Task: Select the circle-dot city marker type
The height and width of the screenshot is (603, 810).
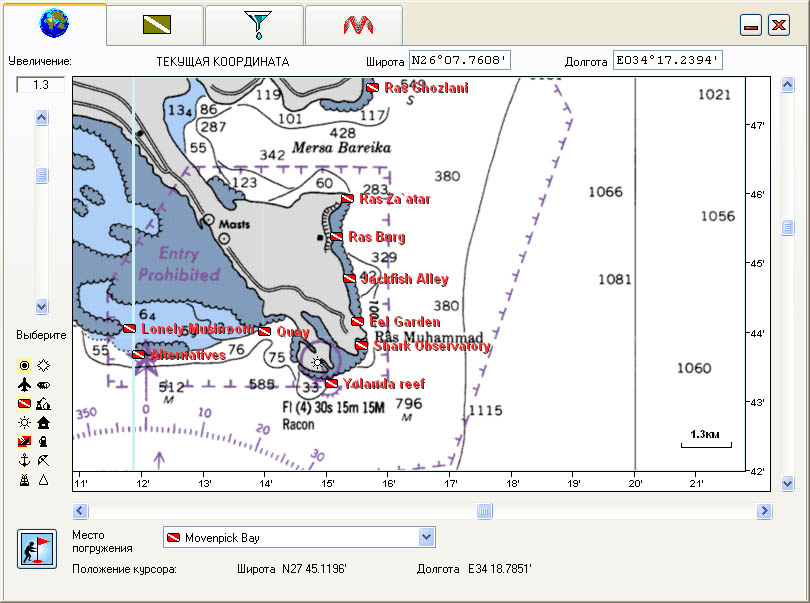Action: click(x=24, y=366)
